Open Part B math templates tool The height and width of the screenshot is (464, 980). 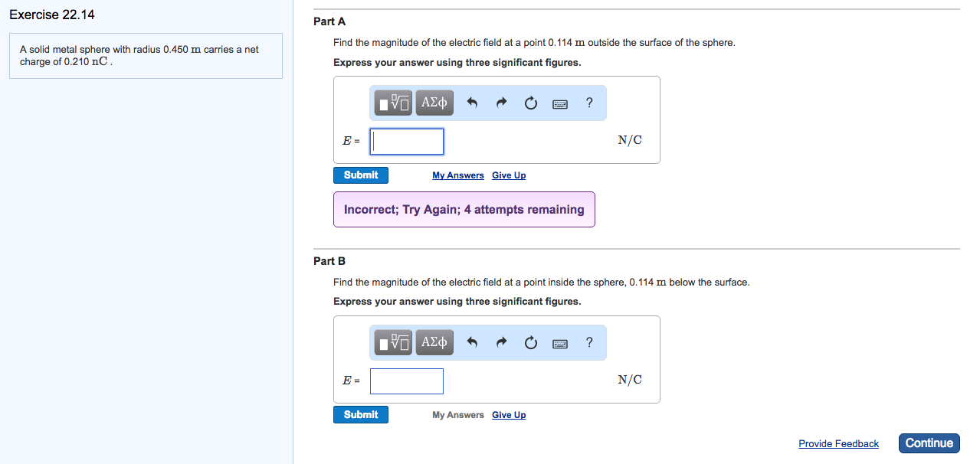click(x=393, y=342)
